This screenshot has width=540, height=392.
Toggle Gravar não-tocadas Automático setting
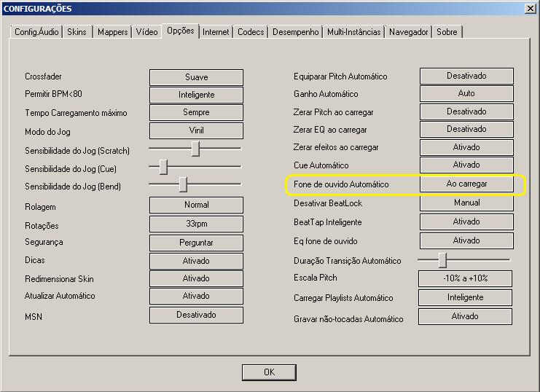click(465, 316)
